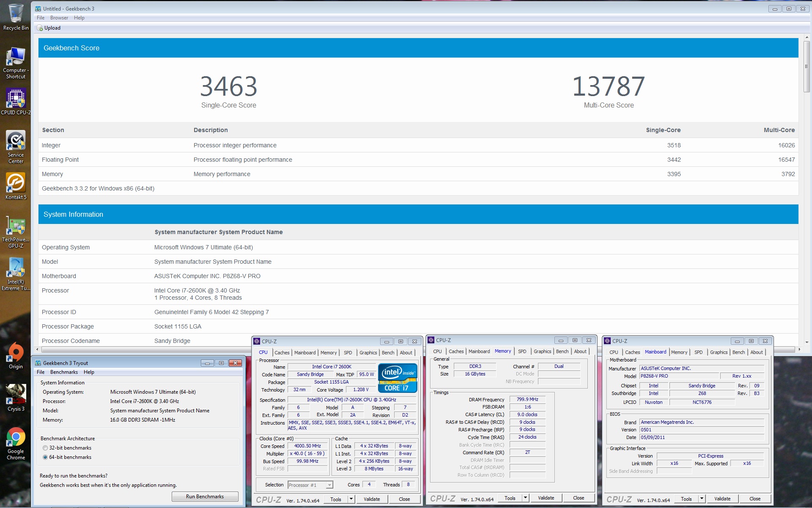Click the Geekbench vertical scrollbar thumb
The width and height of the screenshot is (812, 508).
click(807, 66)
